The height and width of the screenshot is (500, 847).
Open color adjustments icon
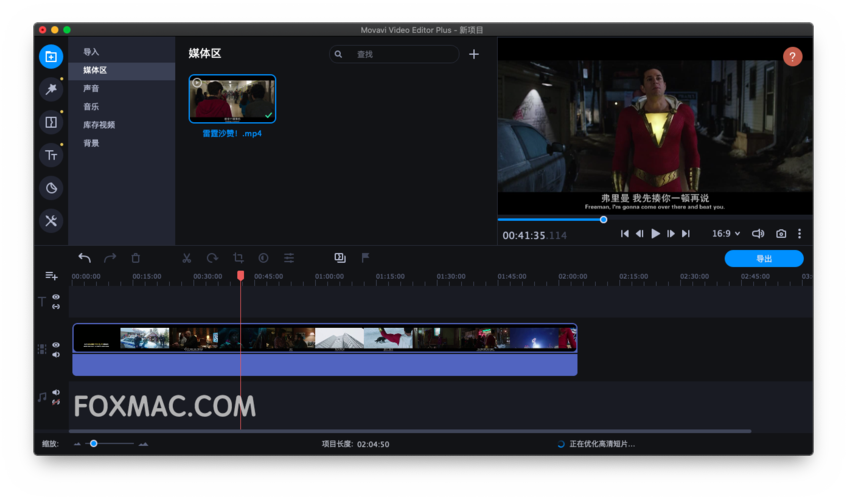(x=264, y=258)
